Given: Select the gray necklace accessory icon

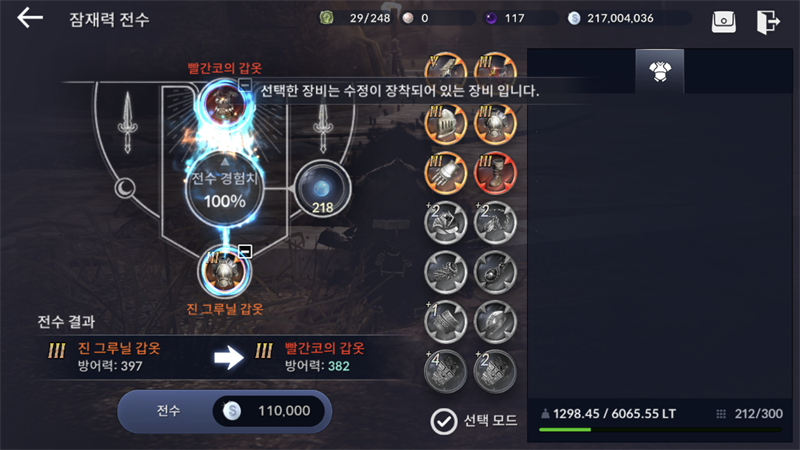Looking at the screenshot, I should pyautogui.click(x=495, y=272).
